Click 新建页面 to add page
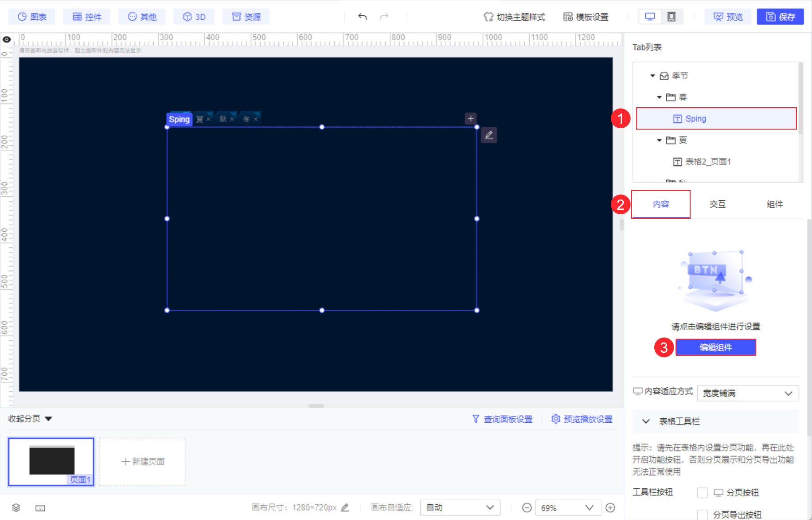This screenshot has height=520, width=812. (x=143, y=462)
